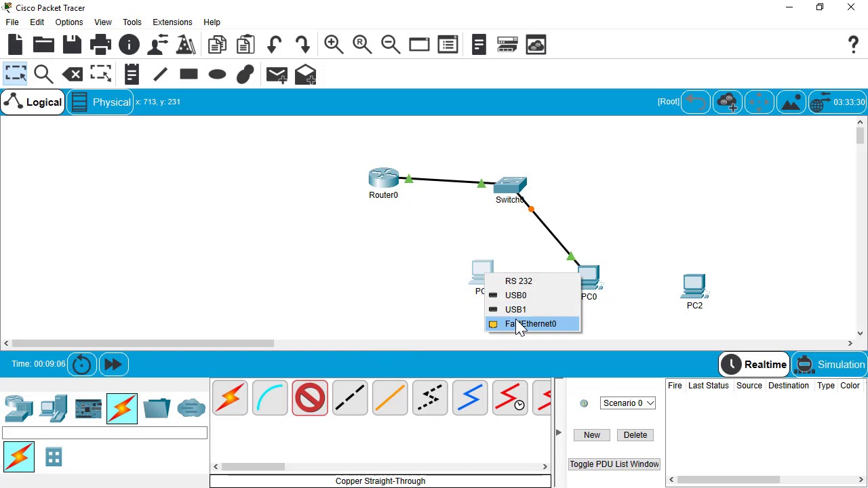868x488 pixels.
Task: Launch the Activity Wizard icon
Action: point(157,45)
